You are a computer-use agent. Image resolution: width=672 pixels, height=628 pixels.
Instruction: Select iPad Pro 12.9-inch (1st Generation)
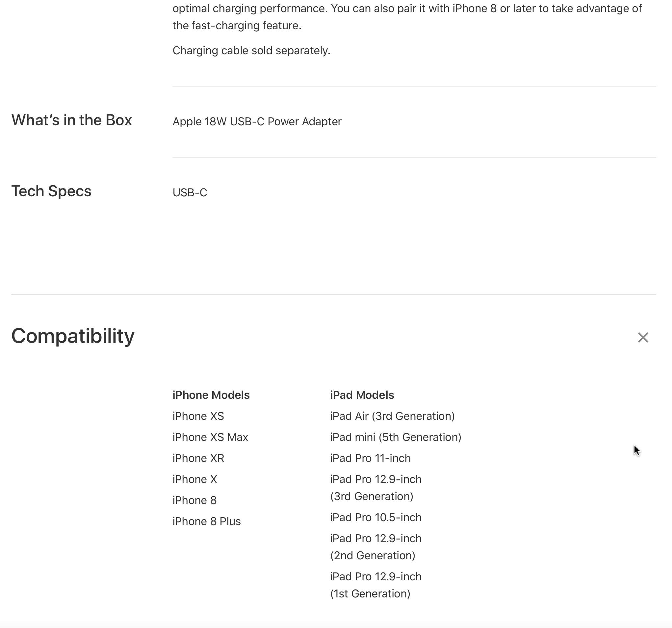375,585
